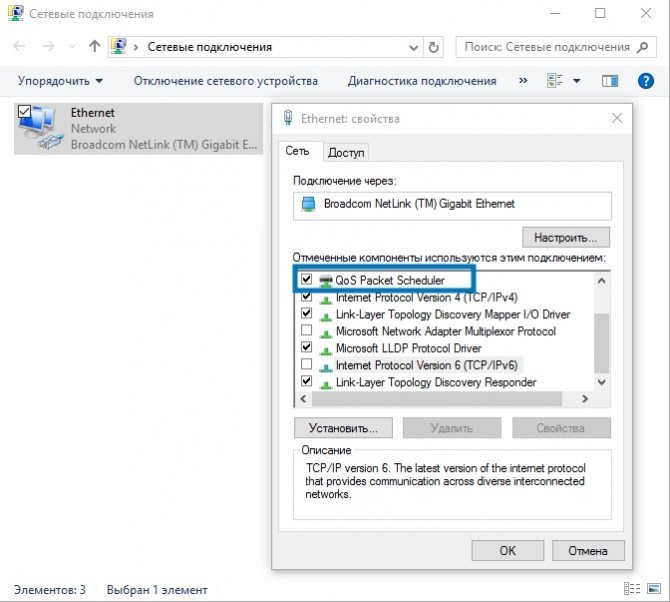Toggle the Ethernet adapter item checkbox

tap(24, 112)
